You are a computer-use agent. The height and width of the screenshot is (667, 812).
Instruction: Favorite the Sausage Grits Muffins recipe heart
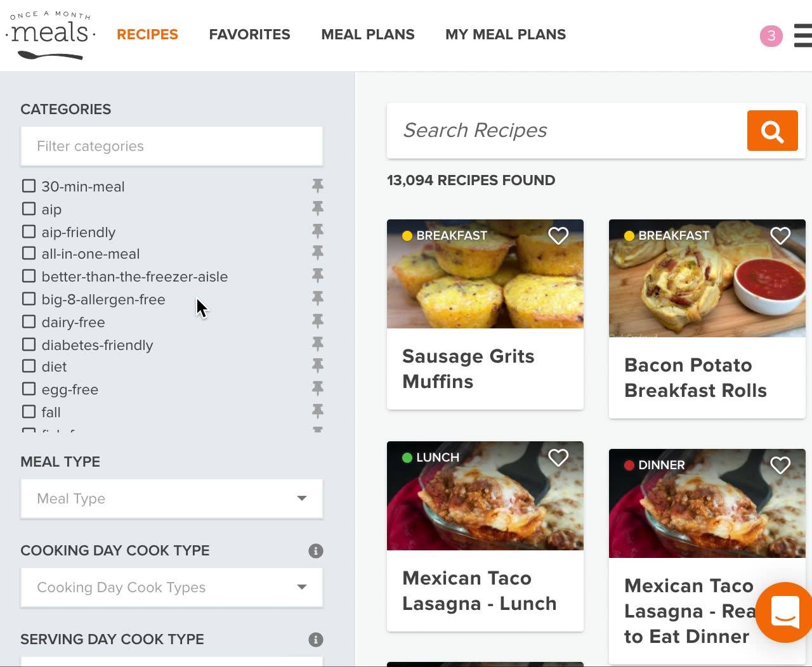tap(558, 236)
